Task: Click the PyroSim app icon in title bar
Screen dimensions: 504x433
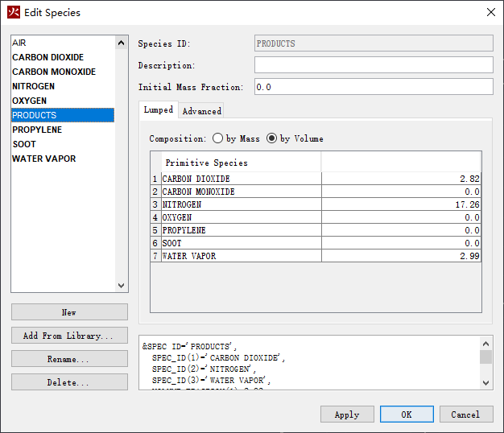Action: pos(12,12)
